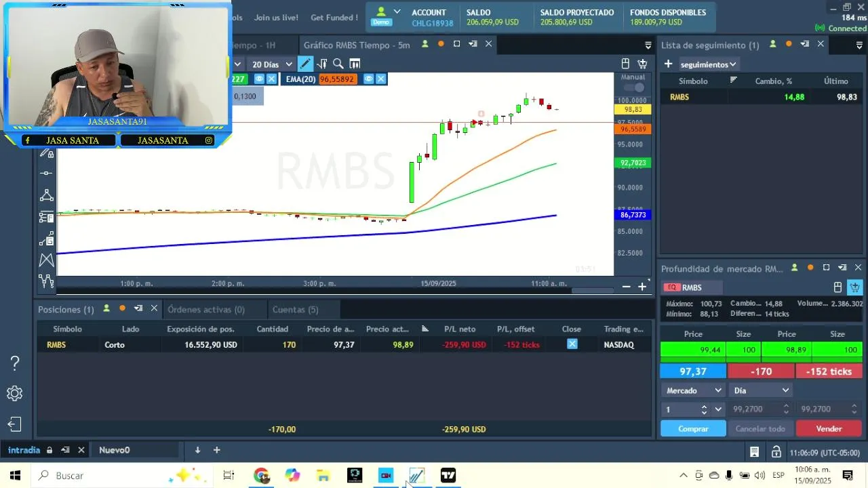868x488 pixels.
Task: Click Cancelar todo button
Action: click(760, 428)
